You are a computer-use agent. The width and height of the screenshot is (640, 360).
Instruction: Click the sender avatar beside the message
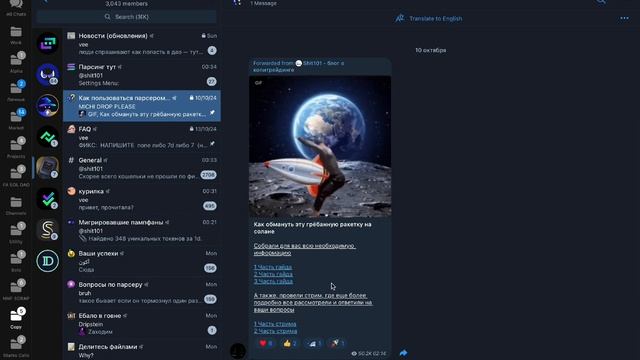pos(238,351)
